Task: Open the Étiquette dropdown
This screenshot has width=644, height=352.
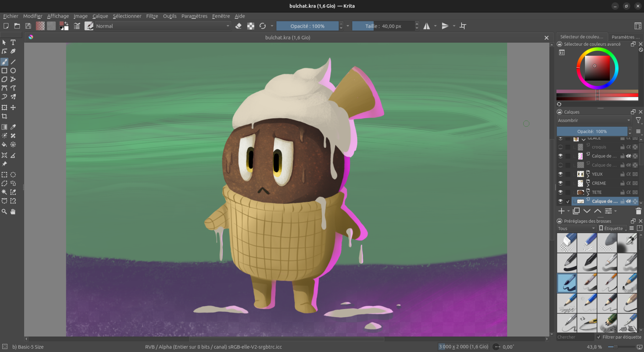Action: [x=613, y=228]
